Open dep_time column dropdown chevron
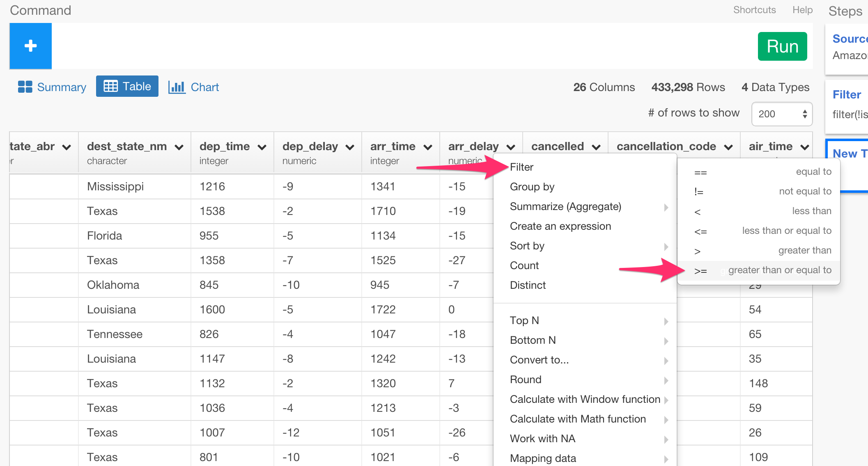 coord(262,147)
